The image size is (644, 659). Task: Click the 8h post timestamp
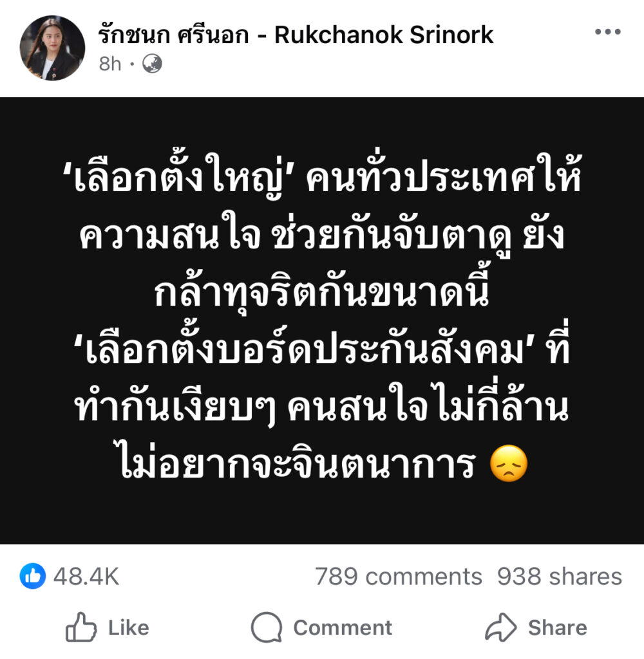click(109, 64)
